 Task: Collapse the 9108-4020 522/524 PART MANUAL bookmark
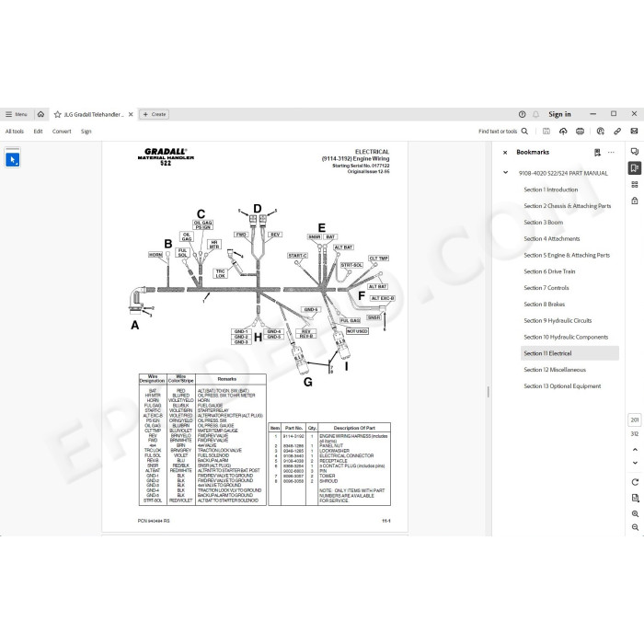pos(506,173)
